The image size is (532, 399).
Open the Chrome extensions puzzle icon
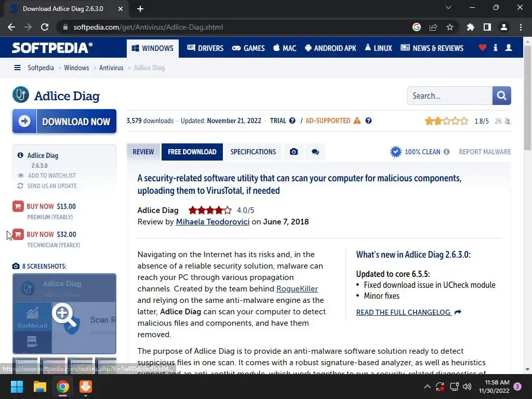point(470,27)
